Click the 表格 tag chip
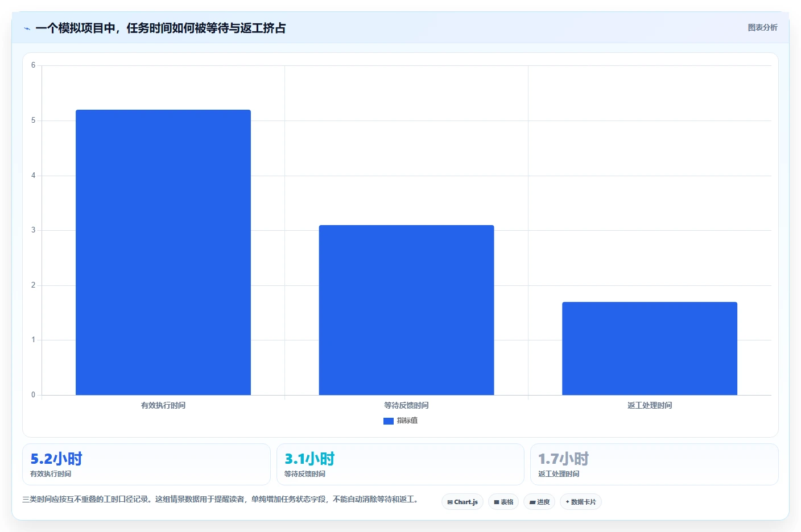The height and width of the screenshot is (532, 801). point(503,502)
